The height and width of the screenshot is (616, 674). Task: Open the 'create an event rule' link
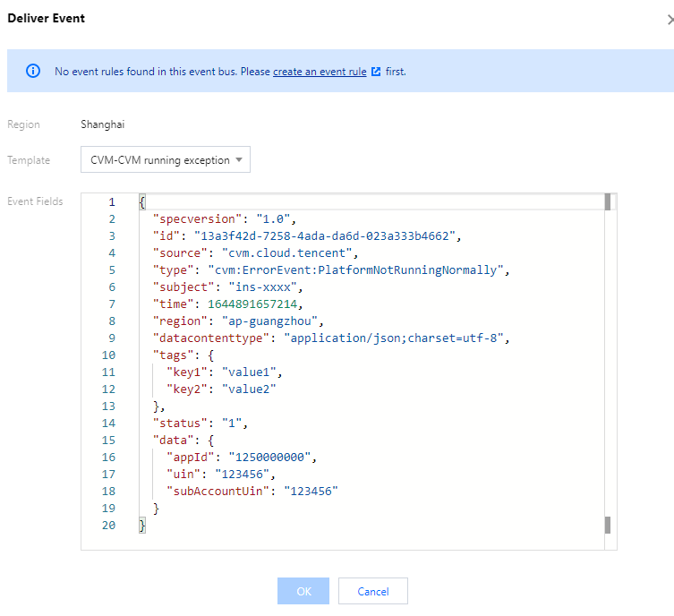320,72
